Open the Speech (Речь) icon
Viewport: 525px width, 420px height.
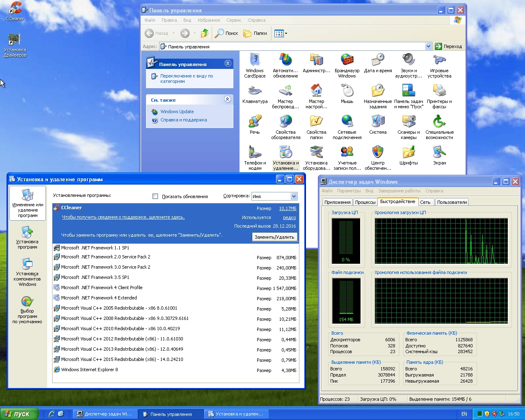click(255, 121)
